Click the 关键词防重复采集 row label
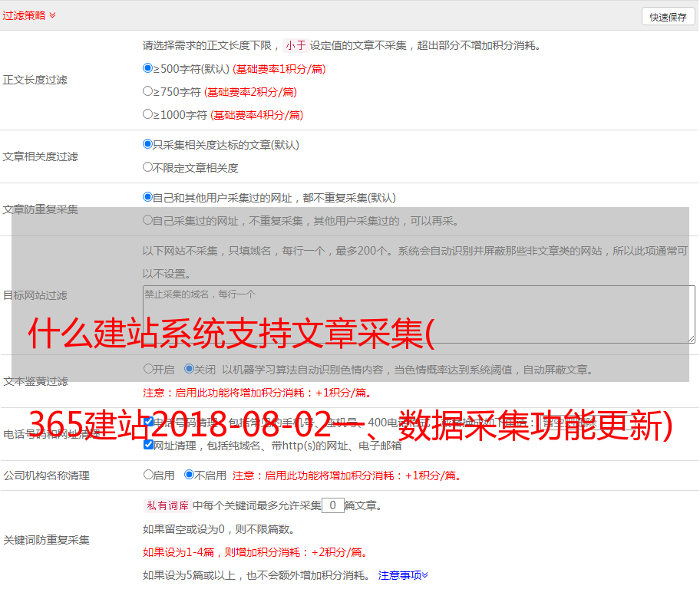 [x=46, y=541]
